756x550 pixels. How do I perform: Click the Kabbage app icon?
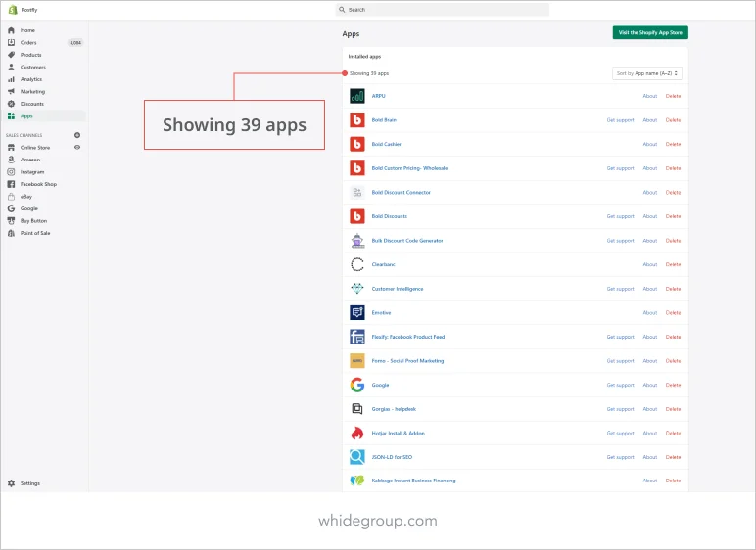(x=356, y=481)
